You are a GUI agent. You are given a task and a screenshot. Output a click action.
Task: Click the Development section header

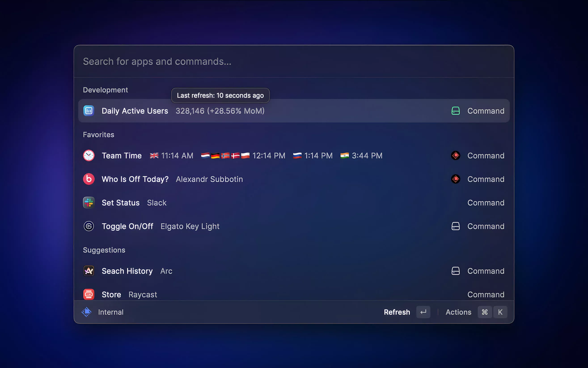tap(105, 90)
